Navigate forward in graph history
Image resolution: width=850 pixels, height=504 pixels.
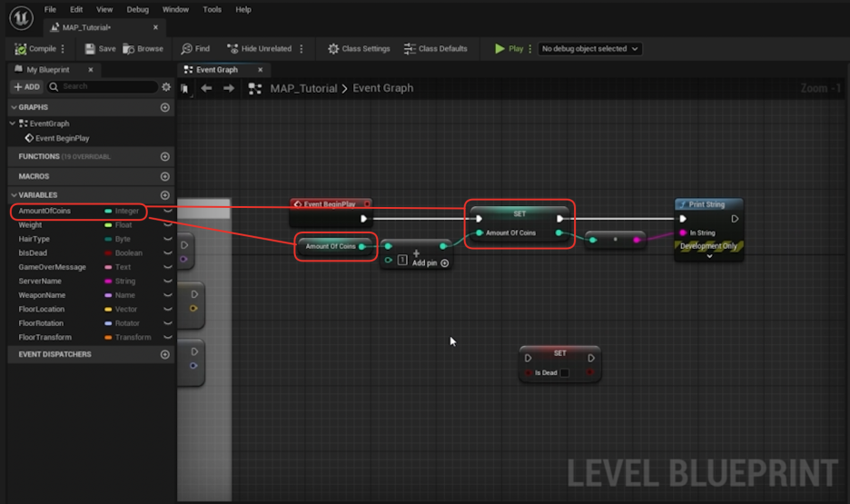(x=229, y=88)
